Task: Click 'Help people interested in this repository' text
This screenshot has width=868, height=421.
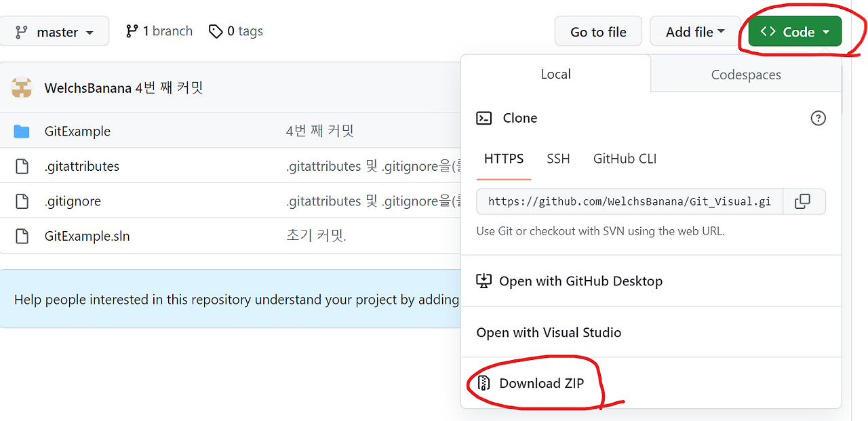Action: [237, 300]
